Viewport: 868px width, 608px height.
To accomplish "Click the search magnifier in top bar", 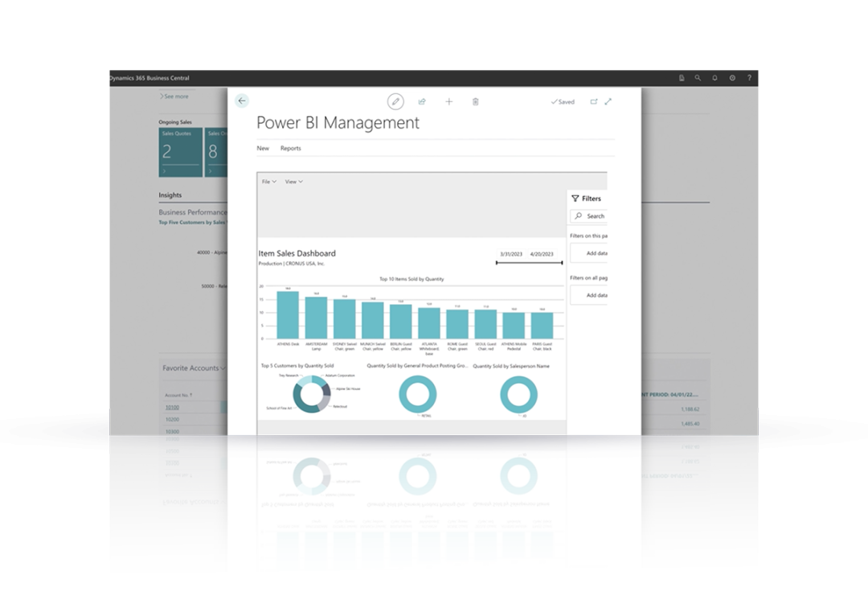I will [698, 78].
